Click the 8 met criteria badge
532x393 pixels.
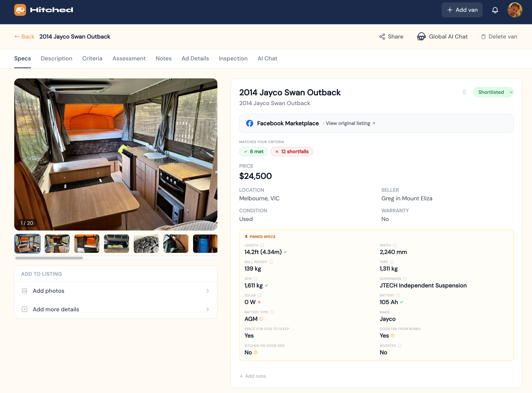pyautogui.click(x=254, y=152)
